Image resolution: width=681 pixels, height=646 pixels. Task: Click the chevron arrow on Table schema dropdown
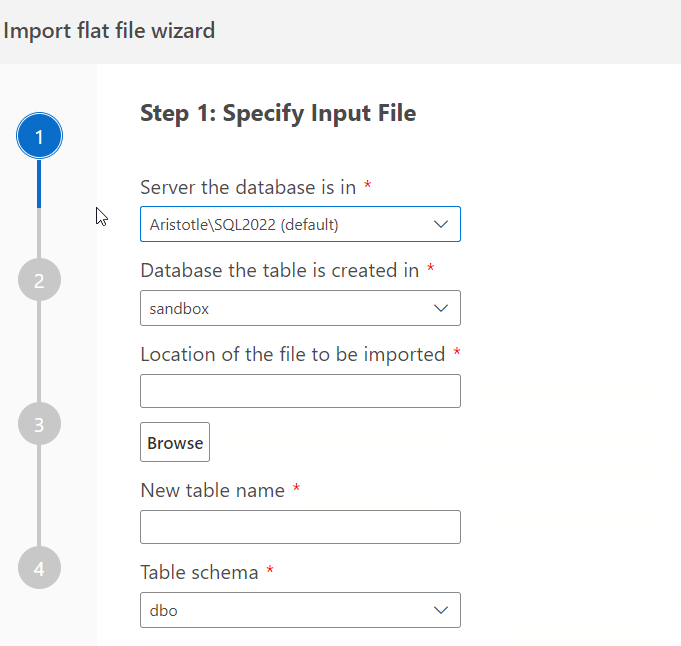pos(441,610)
